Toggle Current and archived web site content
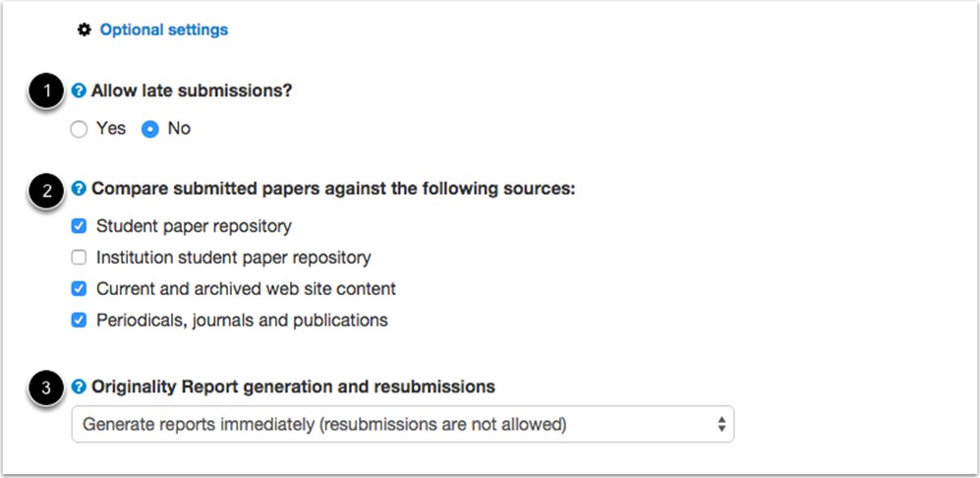980x478 pixels. [x=79, y=288]
